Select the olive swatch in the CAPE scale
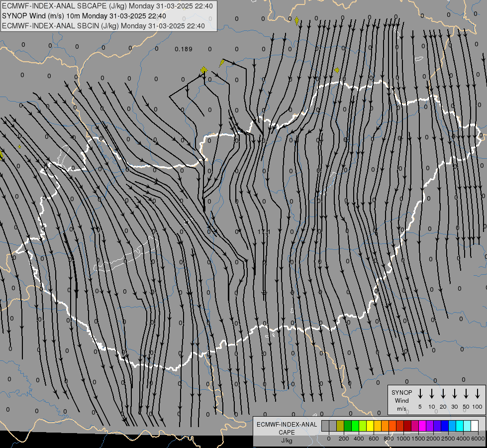This screenshot has width=487, height=448. point(340,426)
